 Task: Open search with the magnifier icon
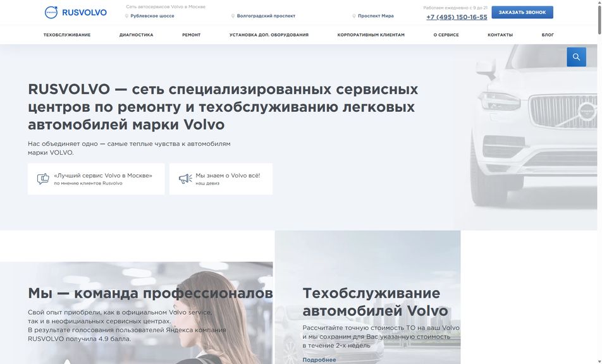[576, 57]
